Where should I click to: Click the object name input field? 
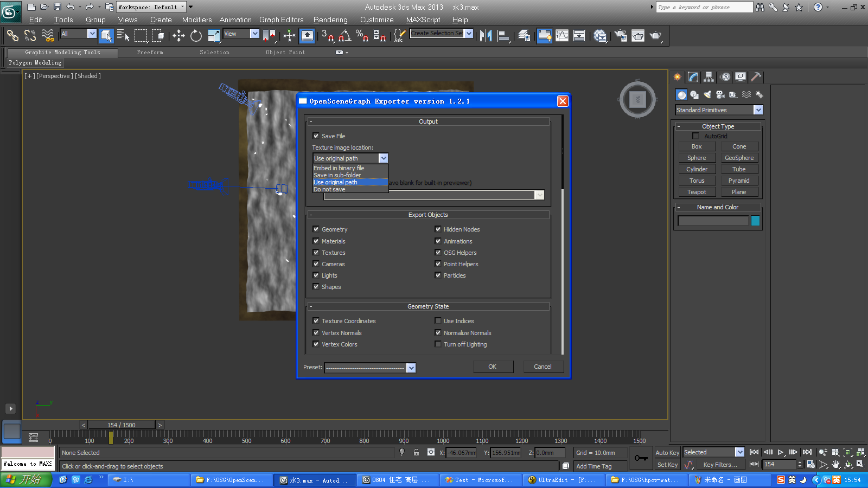[713, 221]
